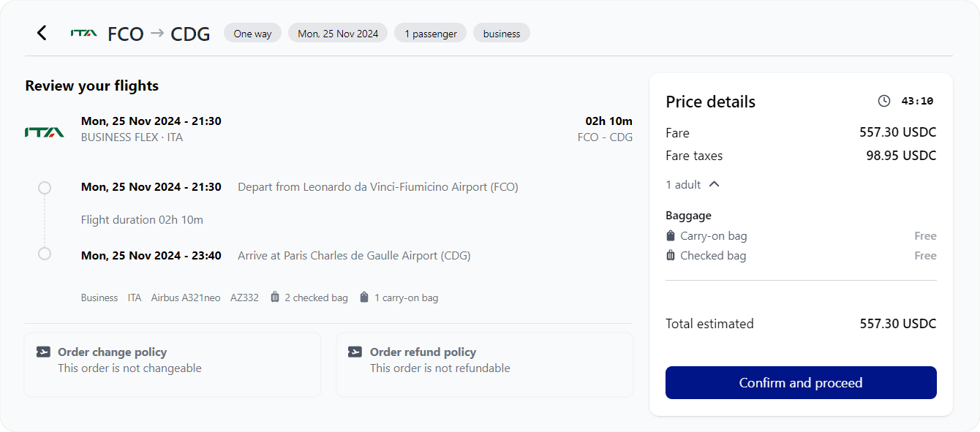Click the Order change policy icon
The height and width of the screenshot is (432, 980).
coord(42,351)
